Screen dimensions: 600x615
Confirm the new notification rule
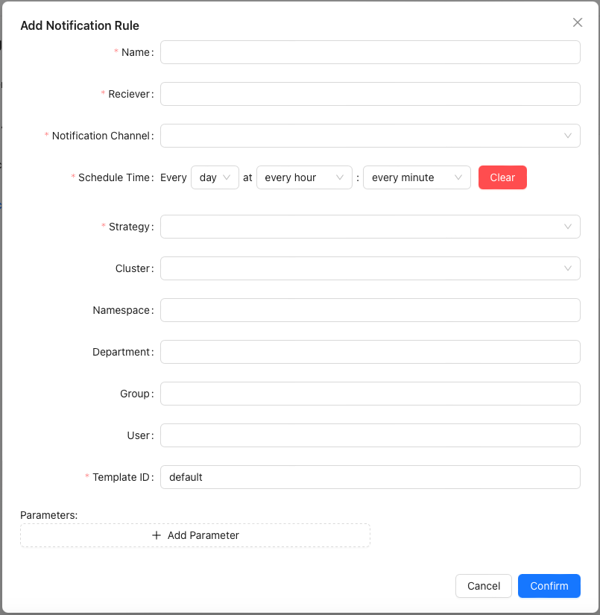(549, 586)
